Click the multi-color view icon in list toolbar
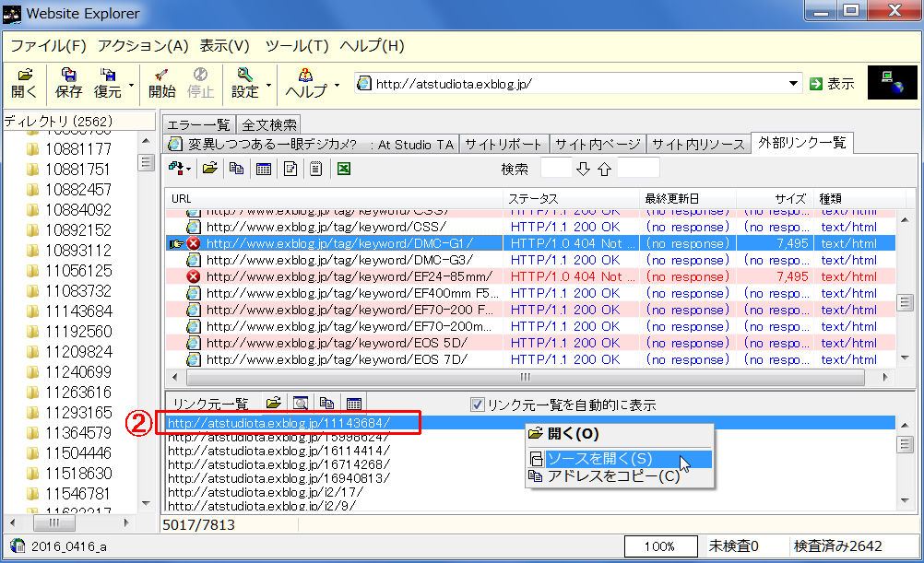The image size is (924, 563). click(x=176, y=169)
